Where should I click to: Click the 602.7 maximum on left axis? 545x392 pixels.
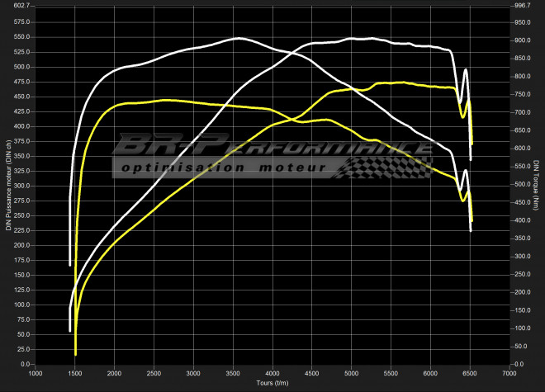[x=22, y=6]
